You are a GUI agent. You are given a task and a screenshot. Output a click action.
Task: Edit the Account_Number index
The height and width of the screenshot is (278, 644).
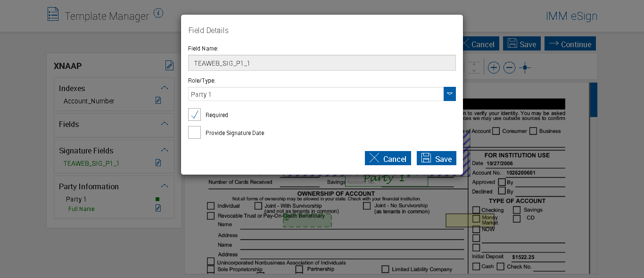(x=158, y=101)
